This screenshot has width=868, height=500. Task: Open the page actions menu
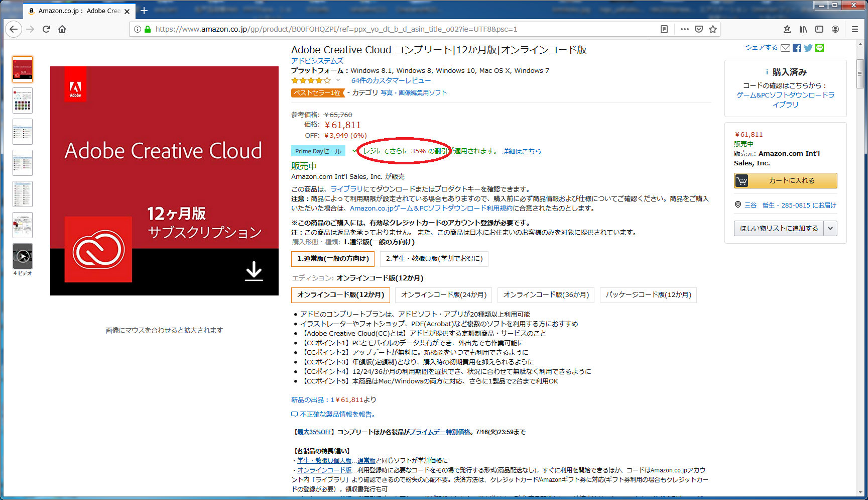click(x=684, y=29)
